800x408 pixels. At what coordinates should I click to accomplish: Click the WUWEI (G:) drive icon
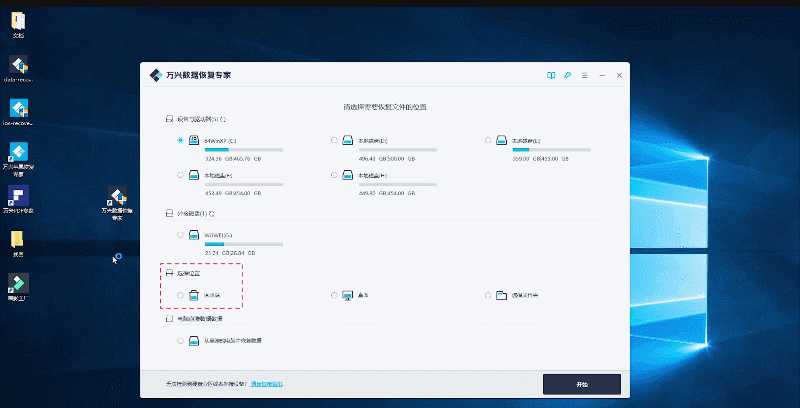point(194,235)
